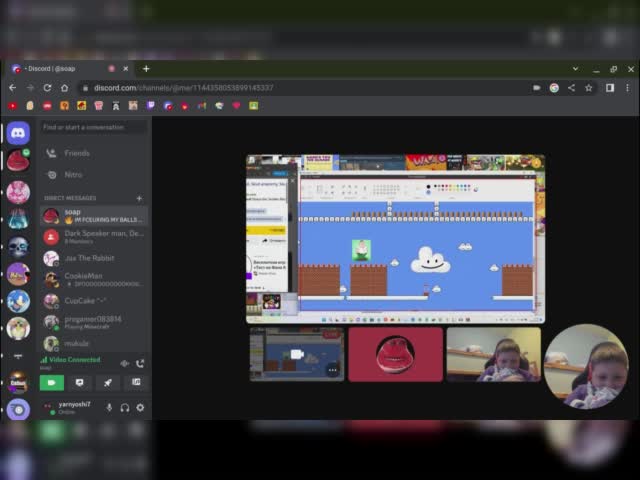Click the Share Your Screen button
Image resolution: width=640 pixels, height=480 pixels.
[x=80, y=382]
